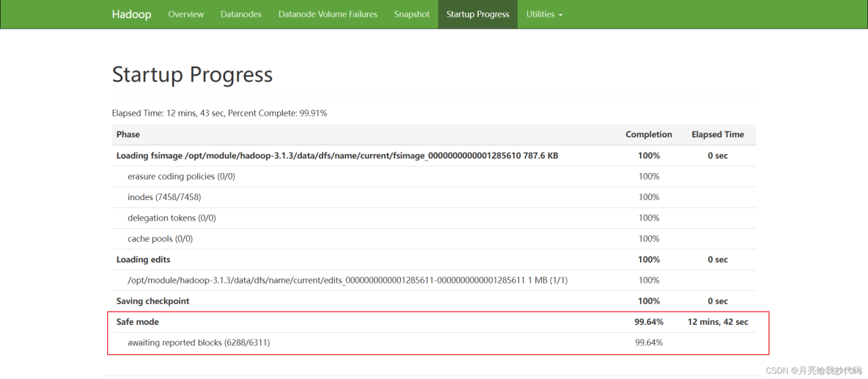Click the Completion column header

(649, 134)
